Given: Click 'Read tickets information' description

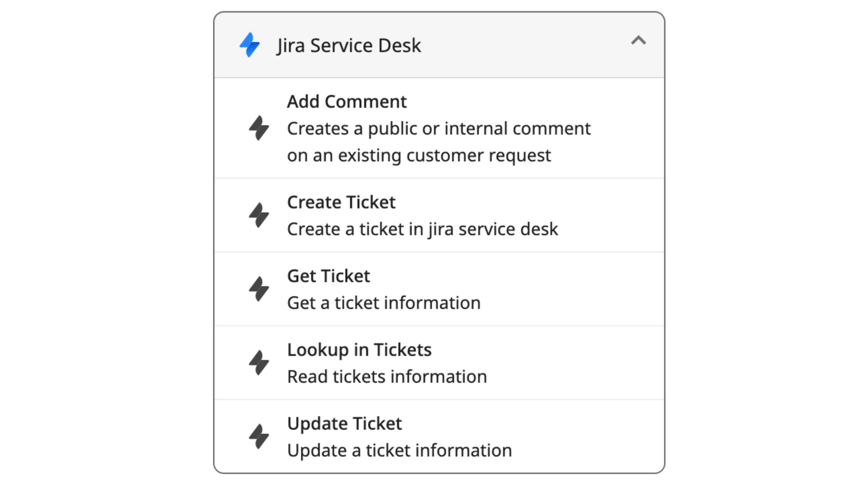Looking at the screenshot, I should point(387,377).
